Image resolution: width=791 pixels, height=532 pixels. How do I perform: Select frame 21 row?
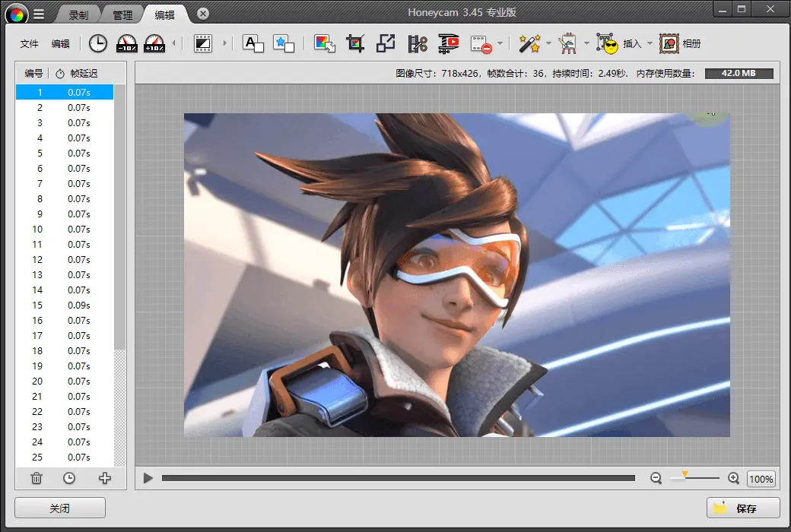coord(65,397)
